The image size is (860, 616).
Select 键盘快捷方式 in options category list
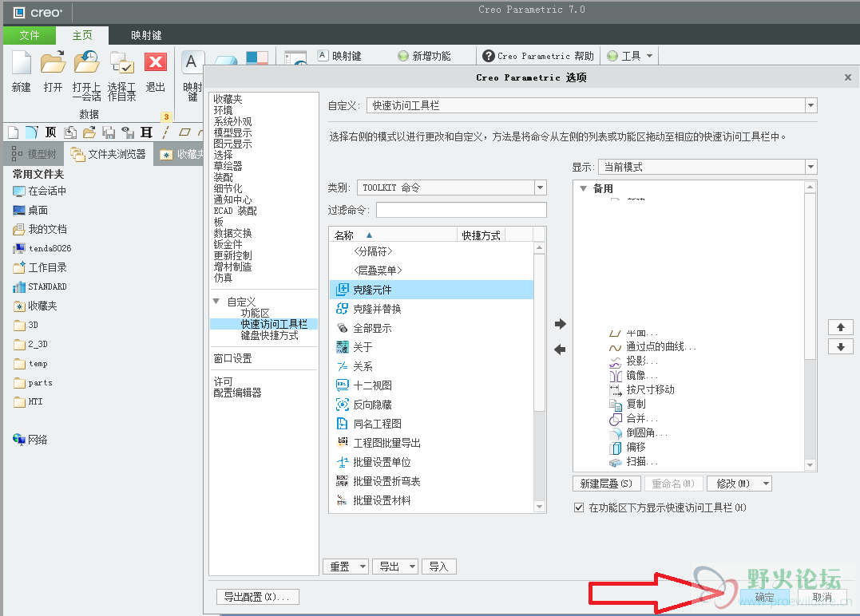pos(269,335)
